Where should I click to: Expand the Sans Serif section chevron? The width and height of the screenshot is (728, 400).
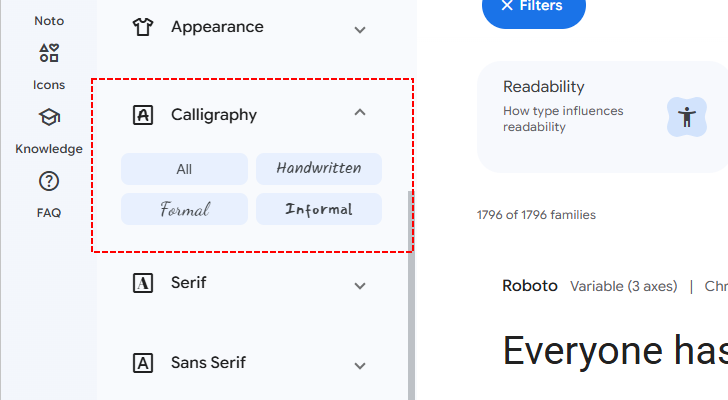360,364
